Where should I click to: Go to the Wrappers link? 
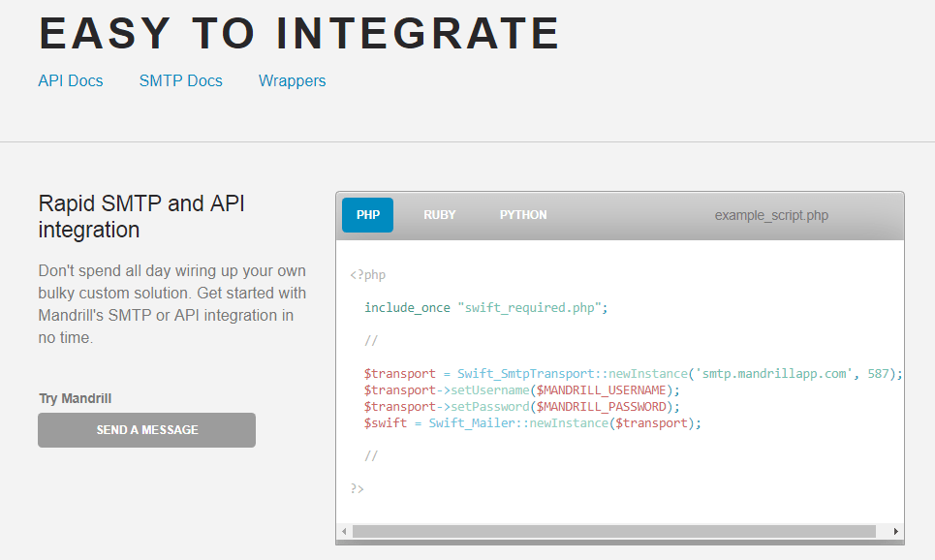(293, 80)
